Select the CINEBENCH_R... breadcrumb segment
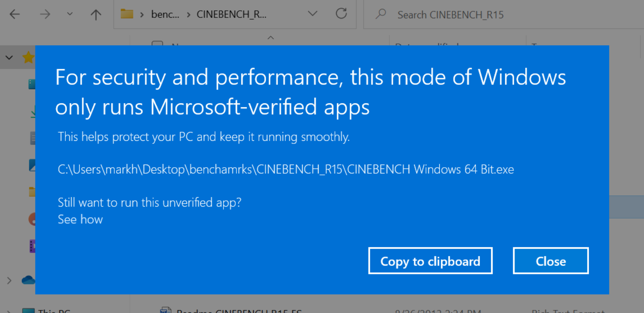 pos(232,14)
